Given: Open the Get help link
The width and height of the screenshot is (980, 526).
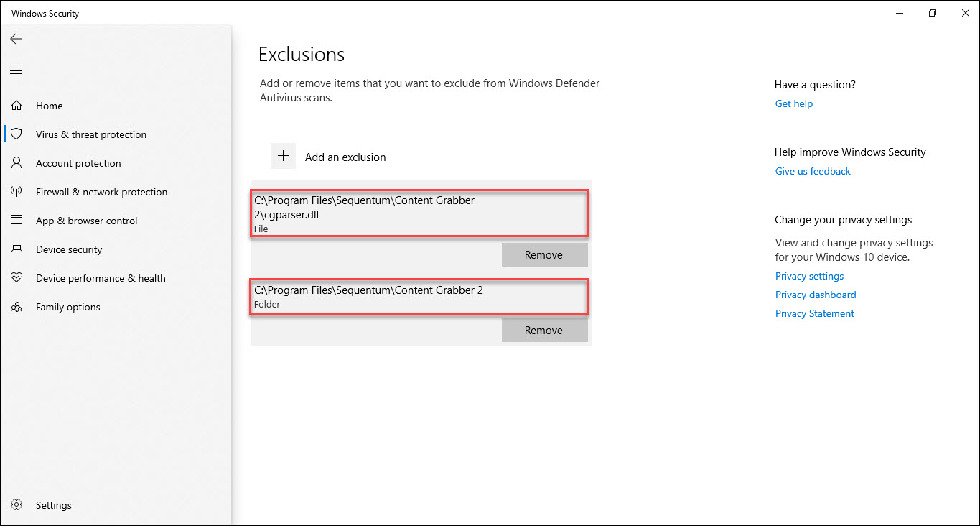Looking at the screenshot, I should tap(793, 103).
